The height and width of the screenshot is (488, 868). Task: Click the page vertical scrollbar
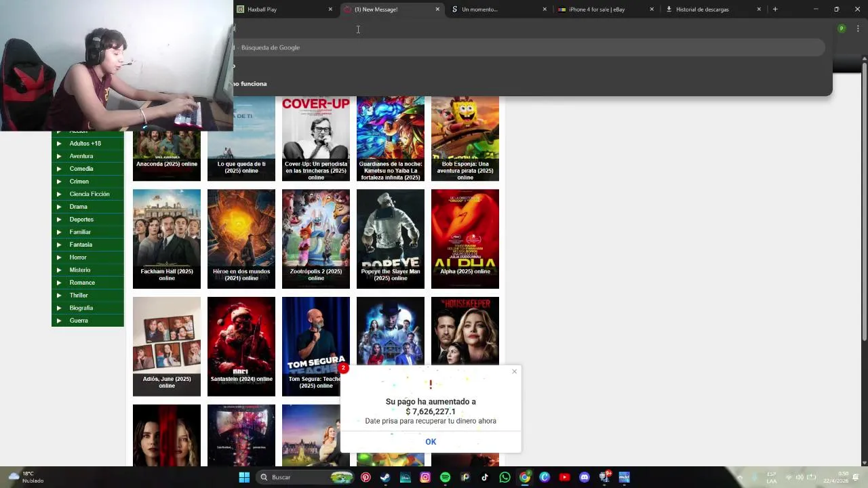tap(865, 203)
